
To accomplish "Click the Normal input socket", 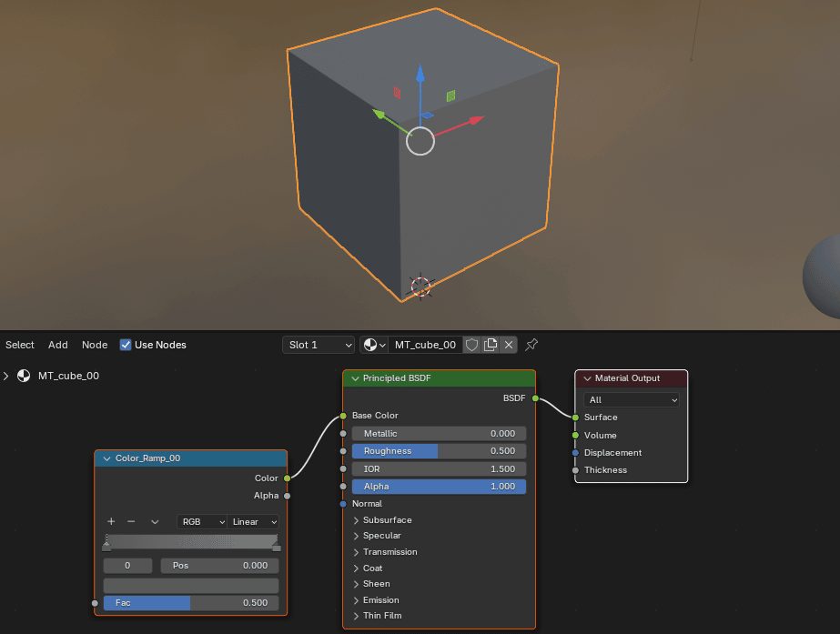I will coord(343,504).
